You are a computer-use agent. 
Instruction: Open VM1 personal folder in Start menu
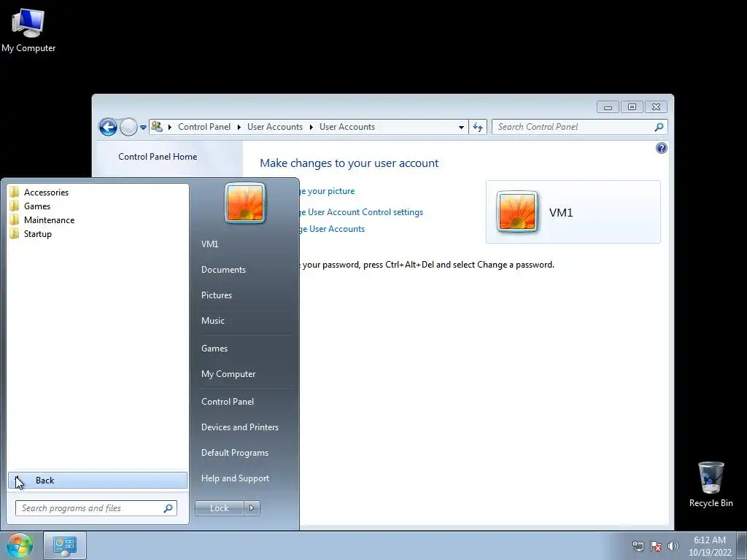point(209,244)
